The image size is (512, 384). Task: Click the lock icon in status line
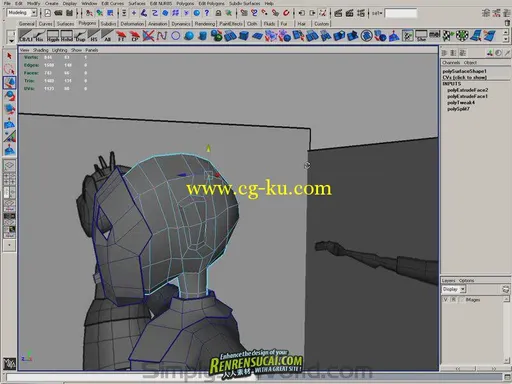218,13
